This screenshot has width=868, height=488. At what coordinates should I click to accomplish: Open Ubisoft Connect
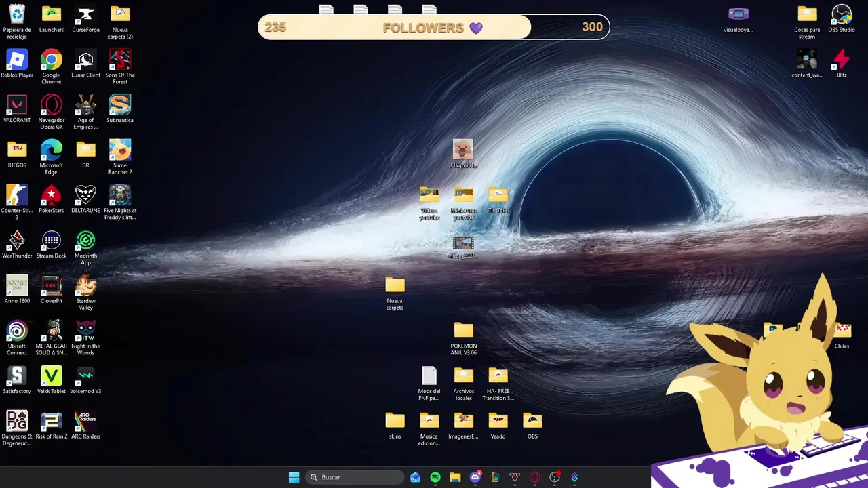[x=17, y=331]
